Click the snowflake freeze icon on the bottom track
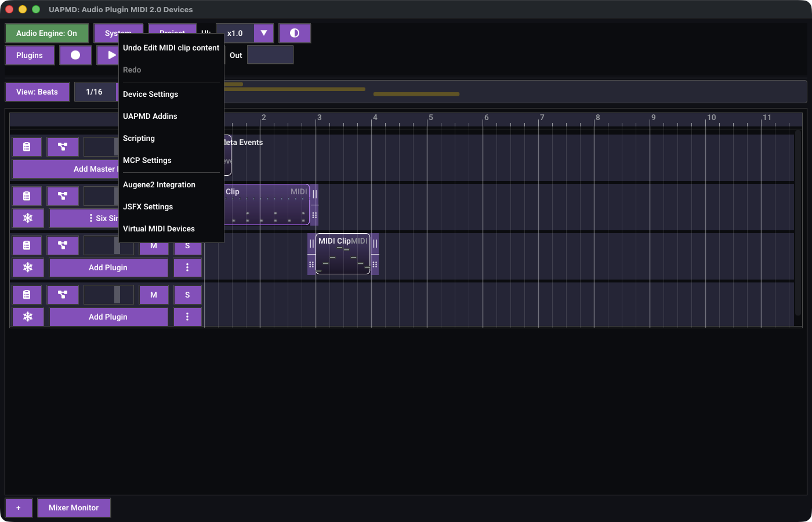Screen dimensions: 812x522 (28, 317)
